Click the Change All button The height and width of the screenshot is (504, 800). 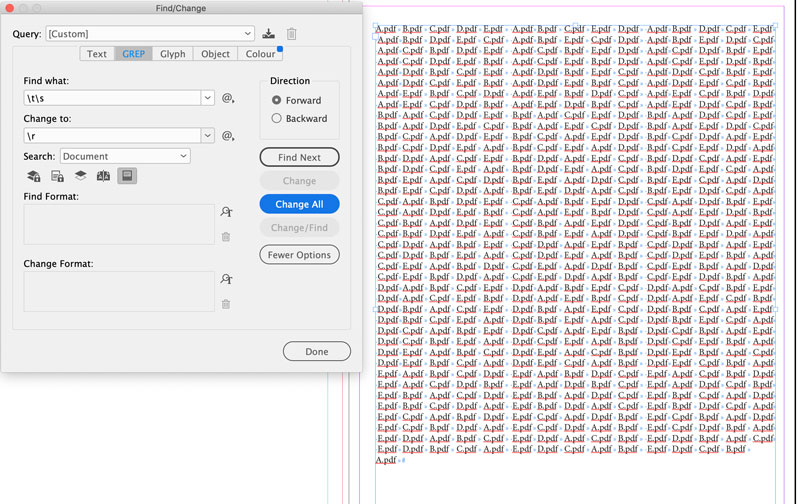pyautogui.click(x=299, y=204)
